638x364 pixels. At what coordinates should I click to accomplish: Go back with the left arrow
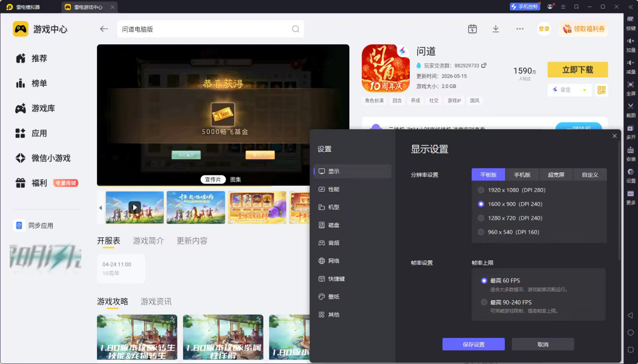[104, 29]
